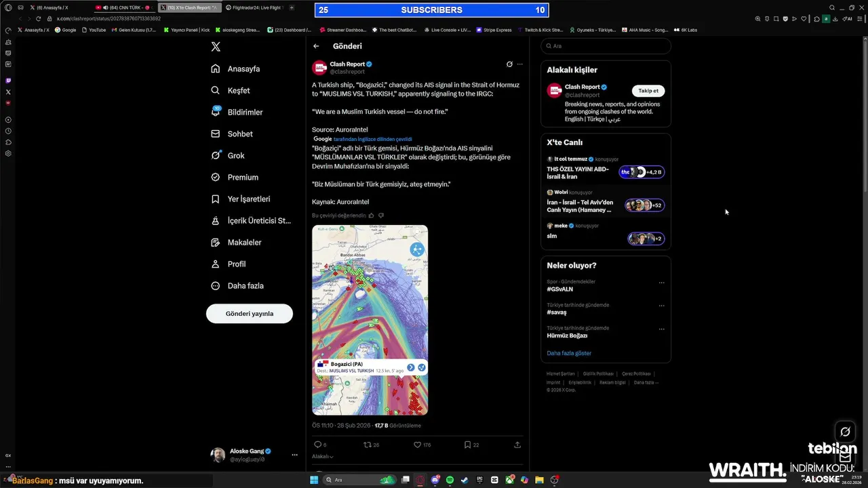The height and width of the screenshot is (488, 868).
Task: Open Twitch icon in Opera sidebar
Action: [x=8, y=81]
